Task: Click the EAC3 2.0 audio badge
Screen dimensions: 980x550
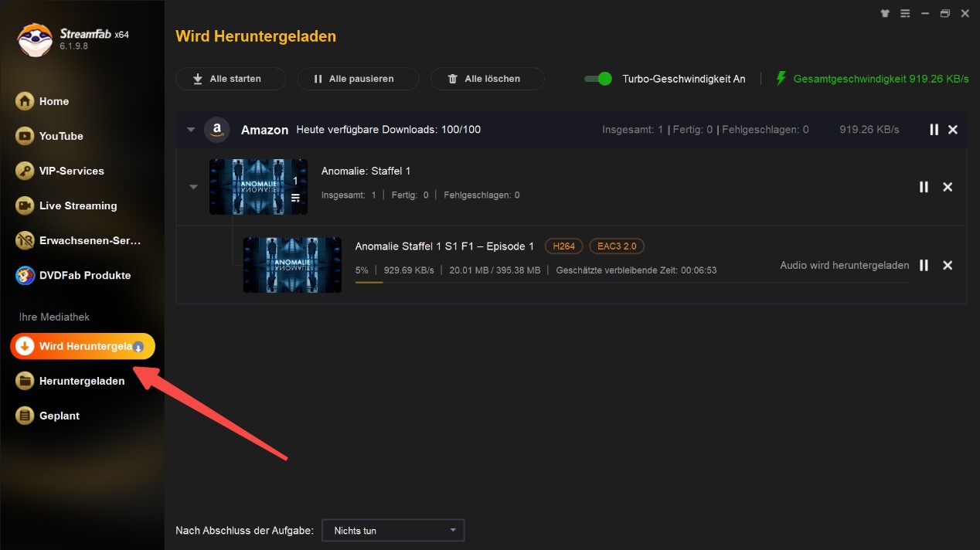Action: (x=617, y=246)
